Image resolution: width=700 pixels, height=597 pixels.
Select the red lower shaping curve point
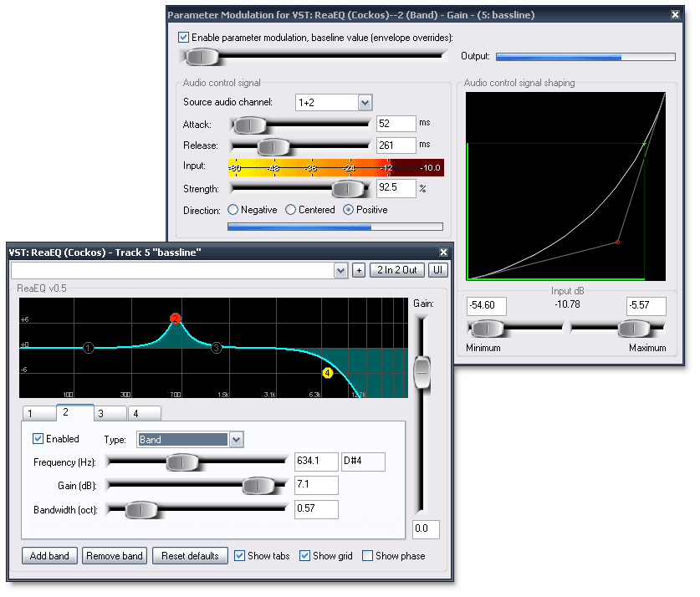617,242
